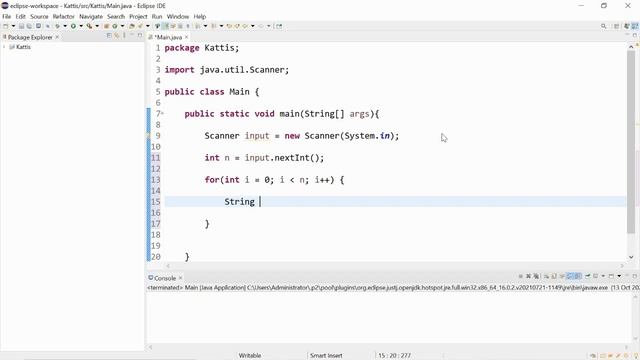The image size is (640, 360).
Task: Open the Project menu
Action: point(138,16)
